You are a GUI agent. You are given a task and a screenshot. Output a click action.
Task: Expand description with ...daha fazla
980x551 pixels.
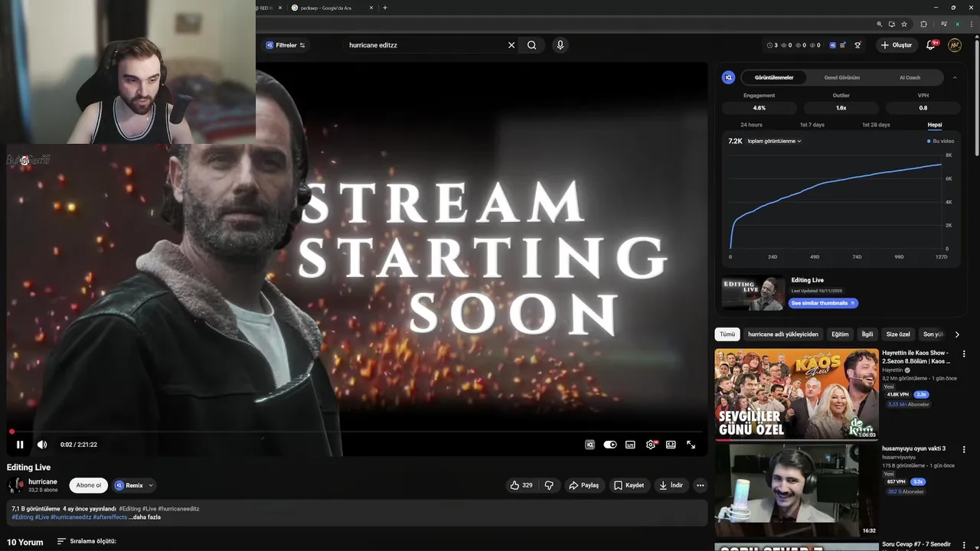pyautogui.click(x=145, y=517)
